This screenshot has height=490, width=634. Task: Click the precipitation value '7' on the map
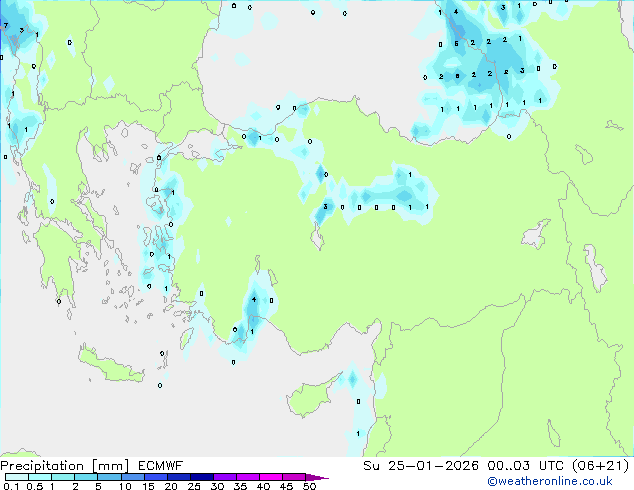[6, 26]
